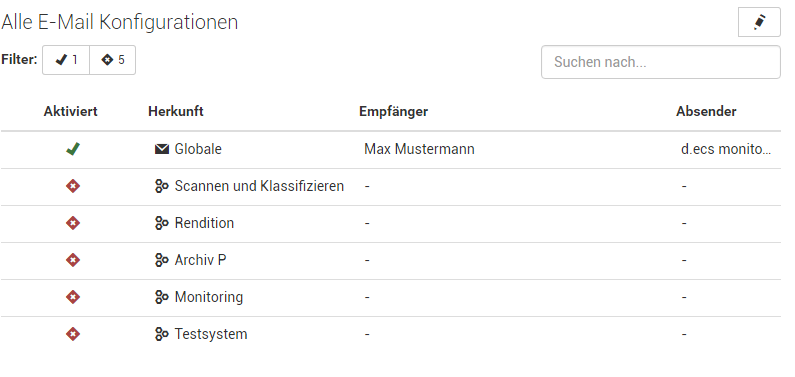Sort by Absender column header

(x=706, y=111)
